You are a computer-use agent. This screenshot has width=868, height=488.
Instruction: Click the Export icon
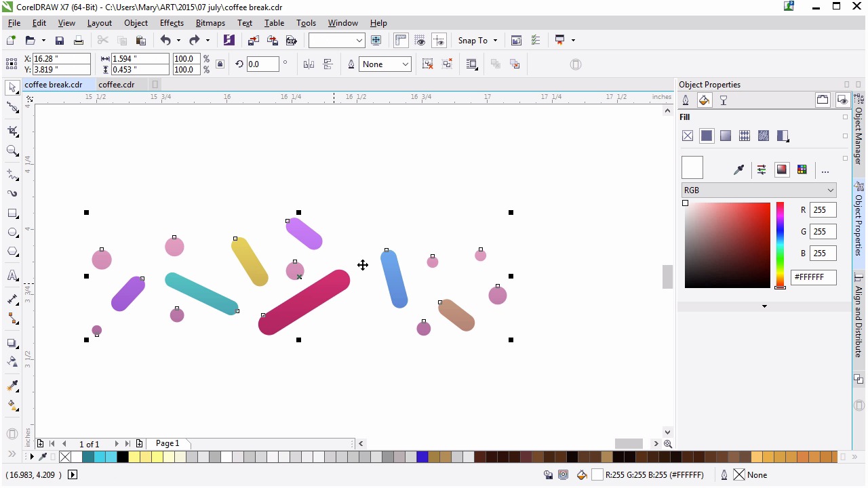pos(273,41)
